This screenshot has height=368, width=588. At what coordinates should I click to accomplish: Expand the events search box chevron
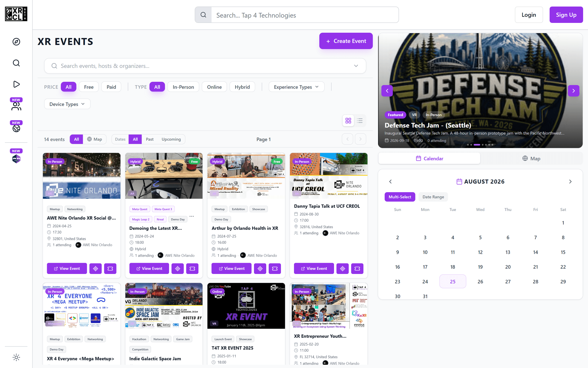pos(356,66)
